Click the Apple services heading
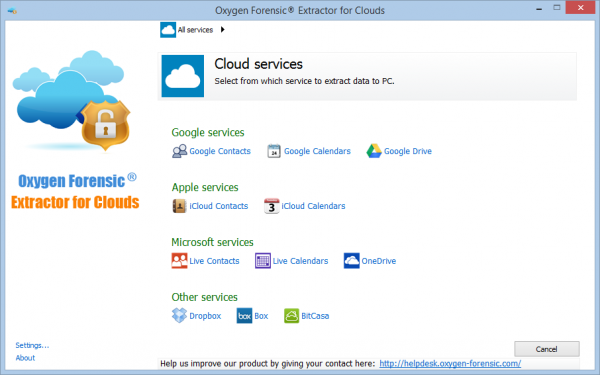600x375 pixels. pyautogui.click(x=205, y=187)
